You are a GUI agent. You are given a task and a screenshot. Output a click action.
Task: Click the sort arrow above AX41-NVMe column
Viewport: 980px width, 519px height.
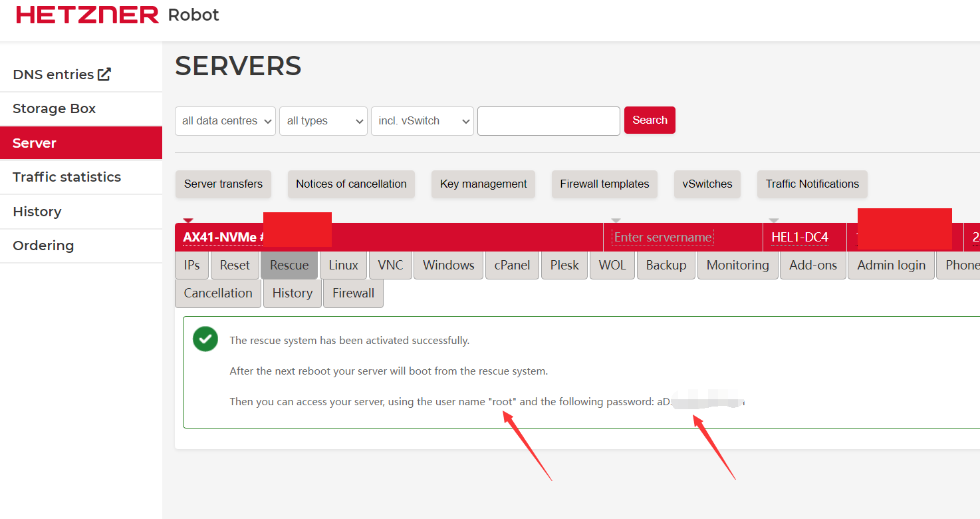187,220
